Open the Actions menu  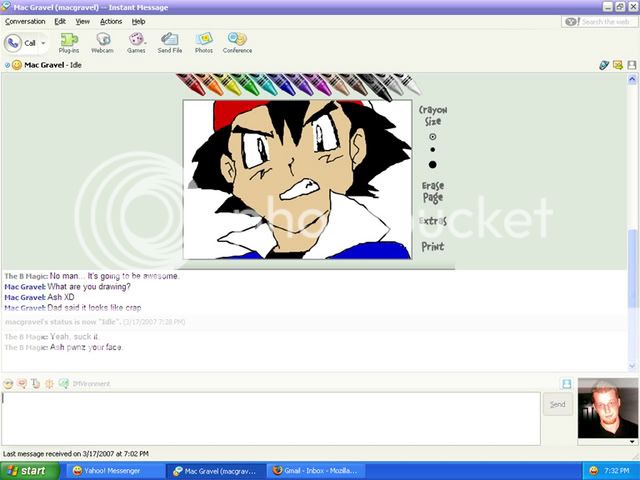pyautogui.click(x=111, y=20)
